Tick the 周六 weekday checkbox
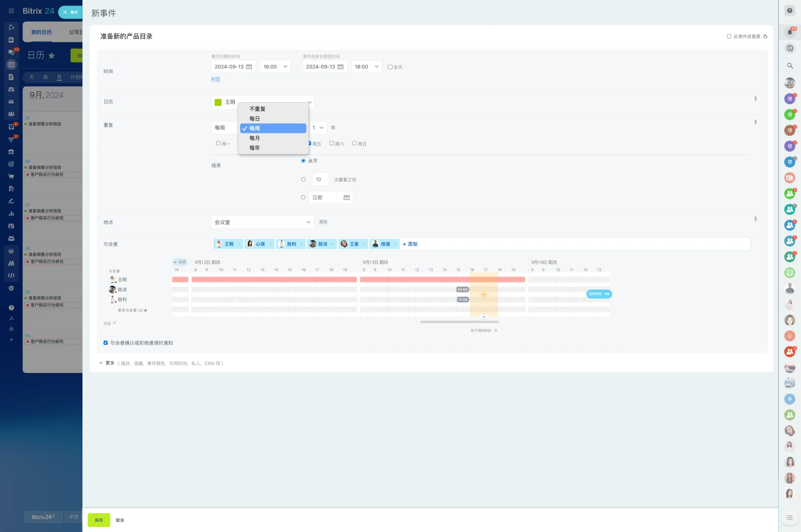 tap(332, 144)
